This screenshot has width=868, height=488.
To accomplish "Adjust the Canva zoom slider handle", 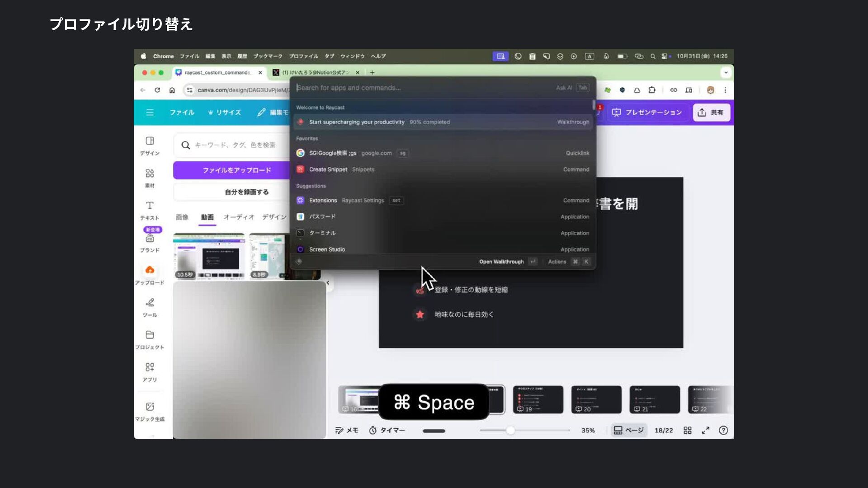I will (x=510, y=431).
